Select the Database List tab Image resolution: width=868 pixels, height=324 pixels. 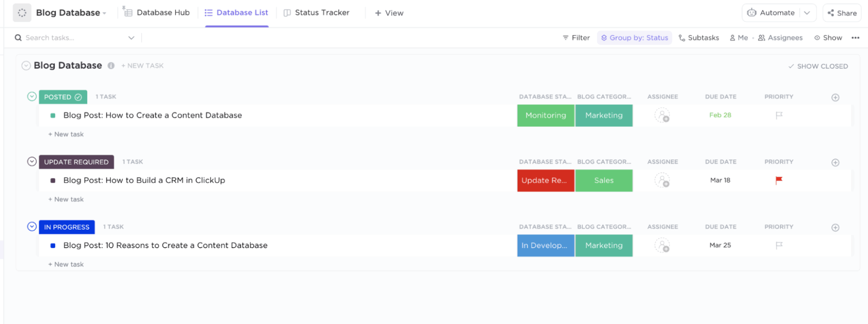point(236,13)
